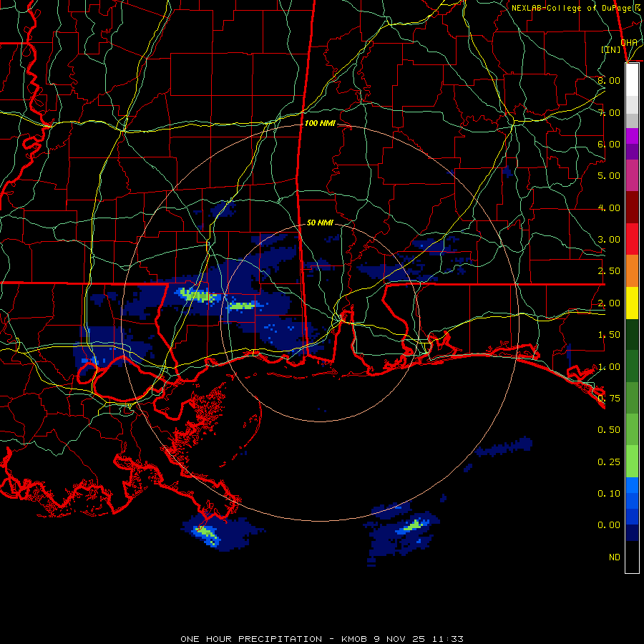This screenshot has height=644, width=644.
Task: Pick the dark red 4.00 legend swatch
Action: pyautogui.click(x=632, y=208)
